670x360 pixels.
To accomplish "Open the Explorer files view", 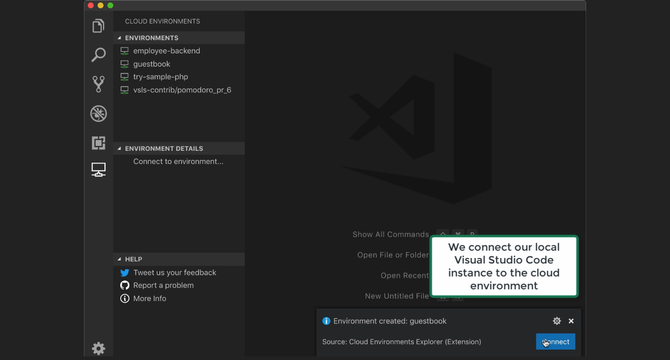I will tap(98, 26).
